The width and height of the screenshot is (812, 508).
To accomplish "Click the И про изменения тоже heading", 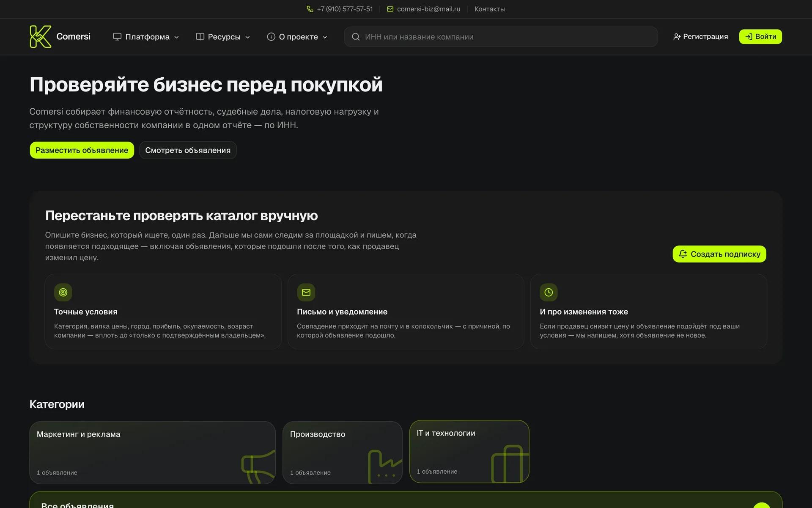I will (x=584, y=312).
